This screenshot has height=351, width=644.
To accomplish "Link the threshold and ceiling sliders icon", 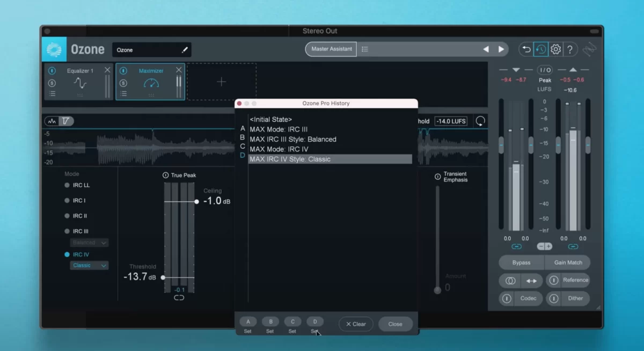I will [x=179, y=297].
